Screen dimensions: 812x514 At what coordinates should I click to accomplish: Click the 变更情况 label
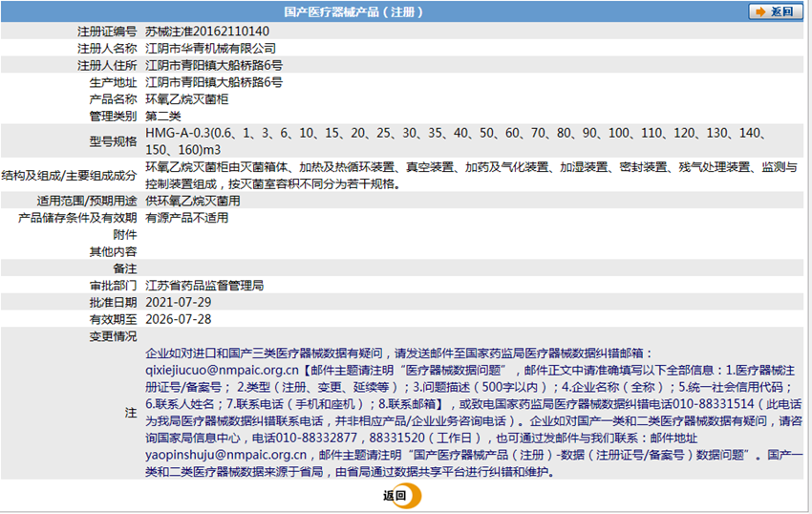pyautogui.click(x=113, y=336)
